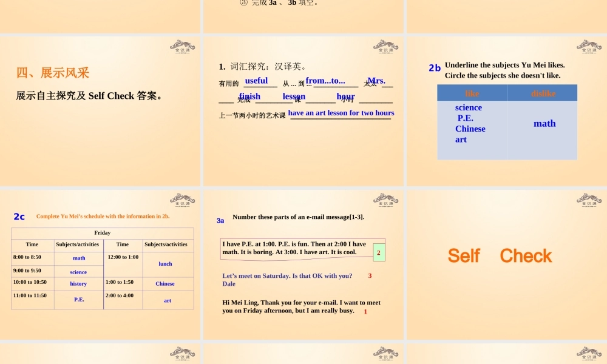This screenshot has width=607, height=364.
Task: Select the orange 'Self Check' title slide
Action: [x=507, y=265]
